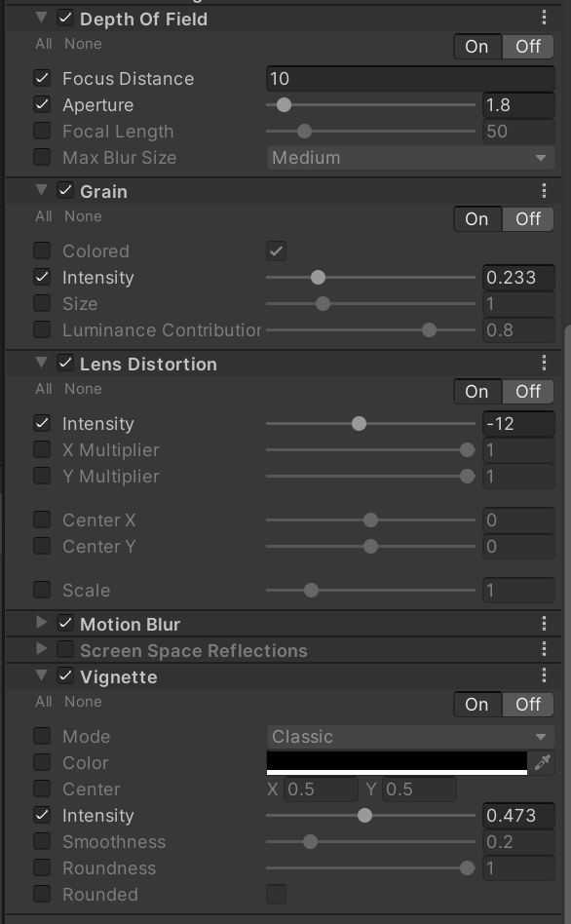This screenshot has width=571, height=924.
Task: Click the Vignette black color swatch
Action: [x=398, y=762]
